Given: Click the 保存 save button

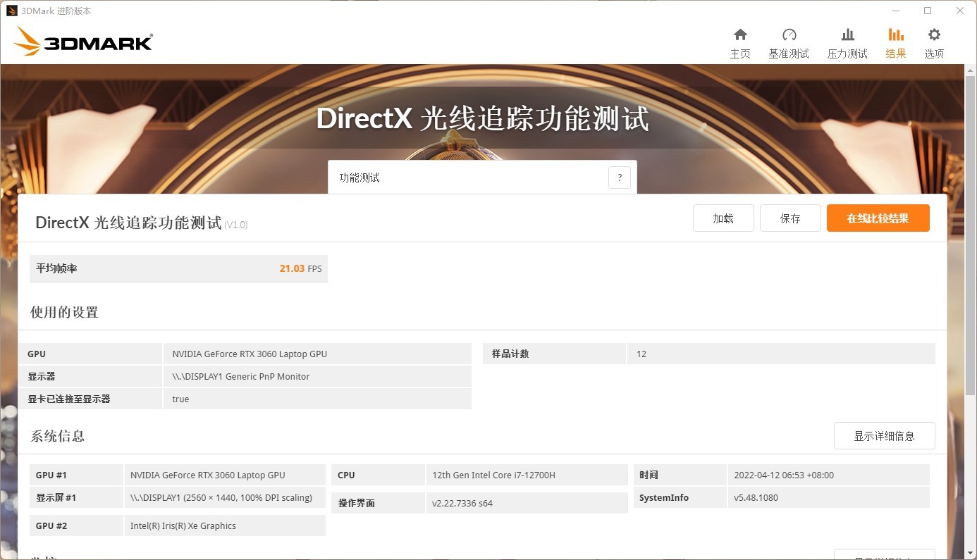Looking at the screenshot, I should 790,218.
